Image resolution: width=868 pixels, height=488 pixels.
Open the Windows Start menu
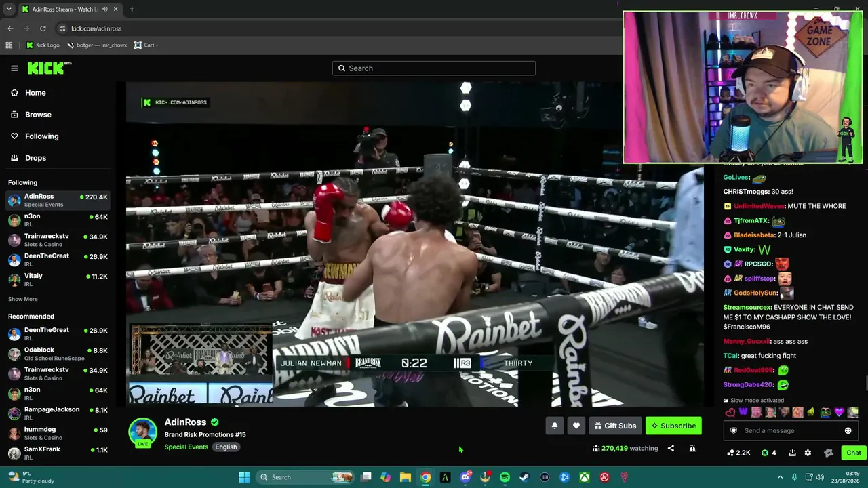click(244, 477)
